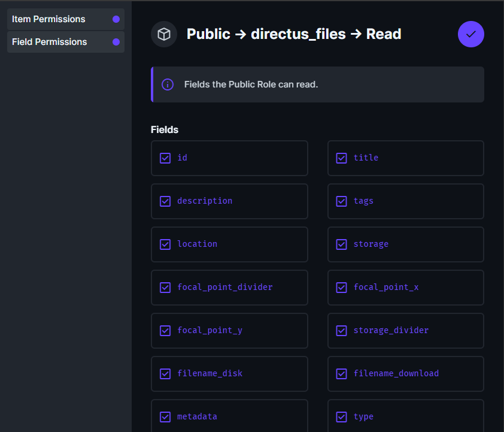
Task: Switch to the Item Permissions section
Action: tap(48, 19)
